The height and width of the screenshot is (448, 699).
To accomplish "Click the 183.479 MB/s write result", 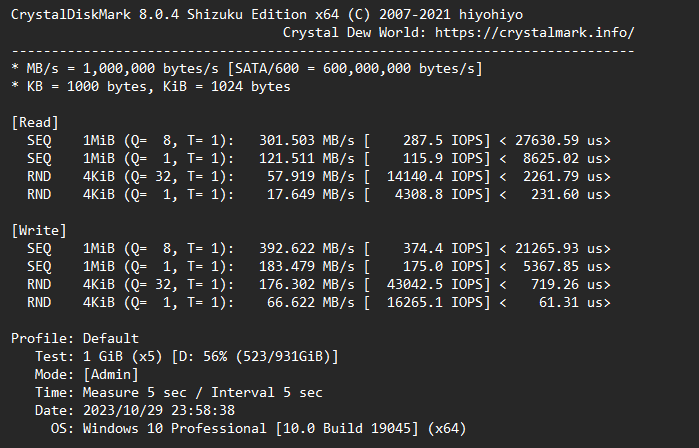I will click(x=307, y=267).
